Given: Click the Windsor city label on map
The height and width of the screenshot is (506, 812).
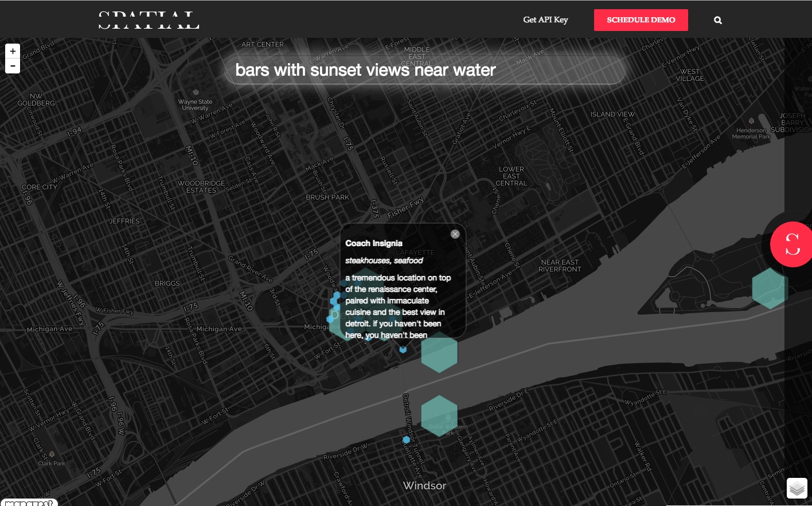Looking at the screenshot, I should click(x=424, y=485).
